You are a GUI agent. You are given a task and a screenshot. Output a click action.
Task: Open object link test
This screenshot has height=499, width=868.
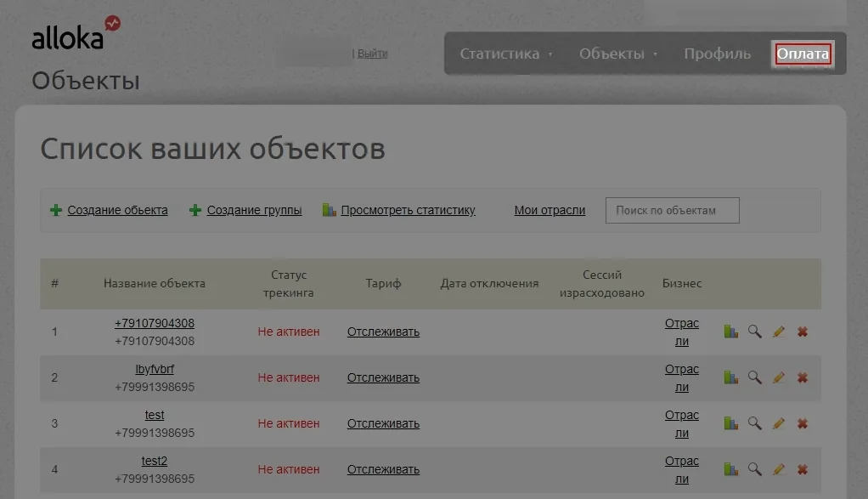(x=155, y=415)
